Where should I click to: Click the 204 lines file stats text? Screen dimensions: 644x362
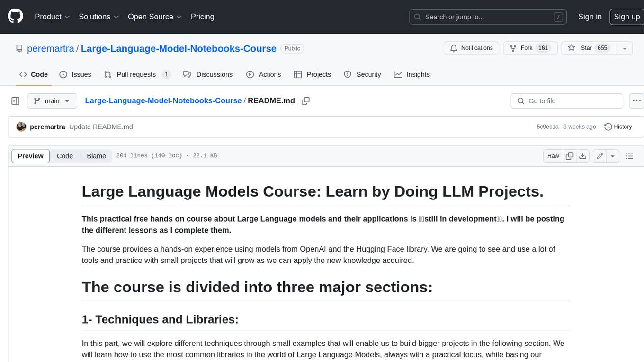click(166, 156)
